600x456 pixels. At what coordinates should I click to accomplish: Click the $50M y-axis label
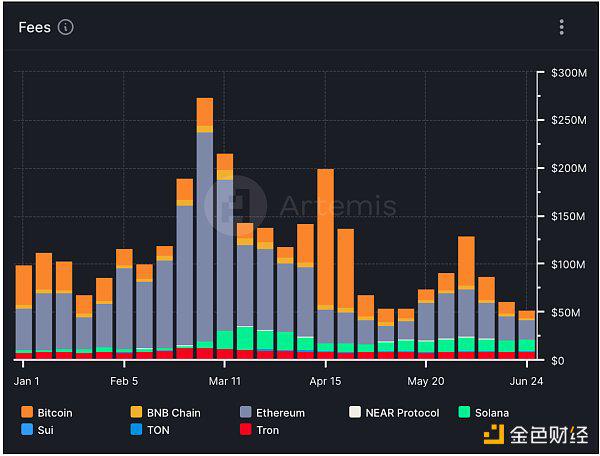click(x=566, y=312)
